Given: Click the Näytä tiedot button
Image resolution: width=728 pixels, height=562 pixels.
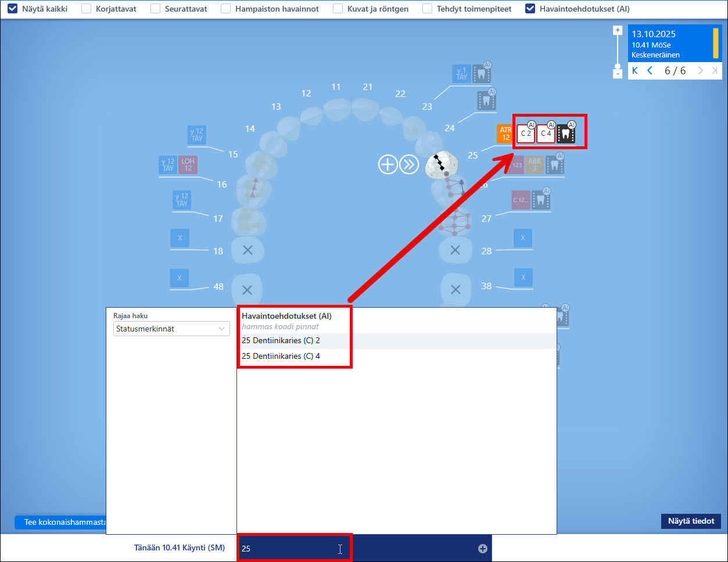Looking at the screenshot, I should (x=691, y=521).
